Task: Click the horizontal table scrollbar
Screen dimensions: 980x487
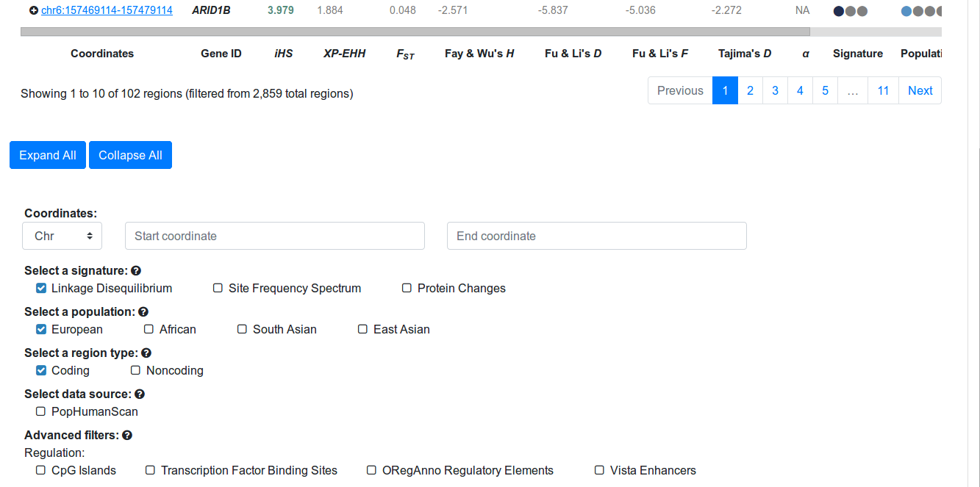Action: [415, 32]
